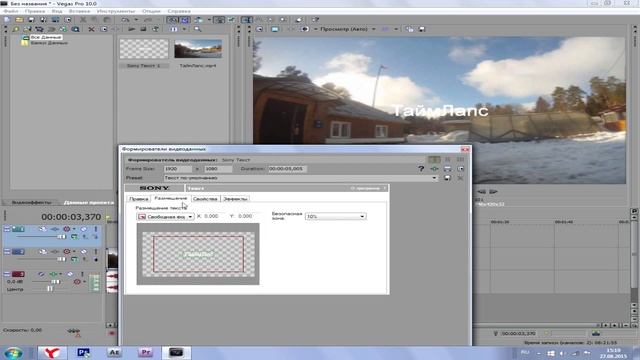Select the Zoom edit tool icon
Screen dimensions: 640x360
click(282, 20)
